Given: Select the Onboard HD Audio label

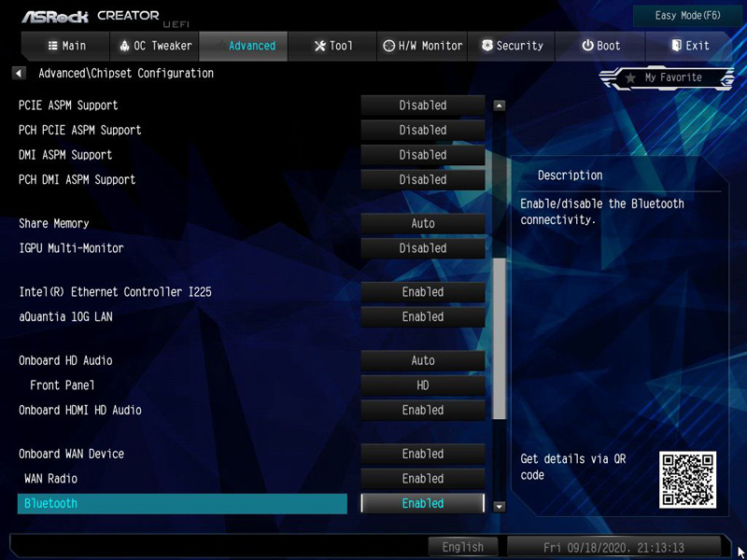Looking at the screenshot, I should click(65, 360).
